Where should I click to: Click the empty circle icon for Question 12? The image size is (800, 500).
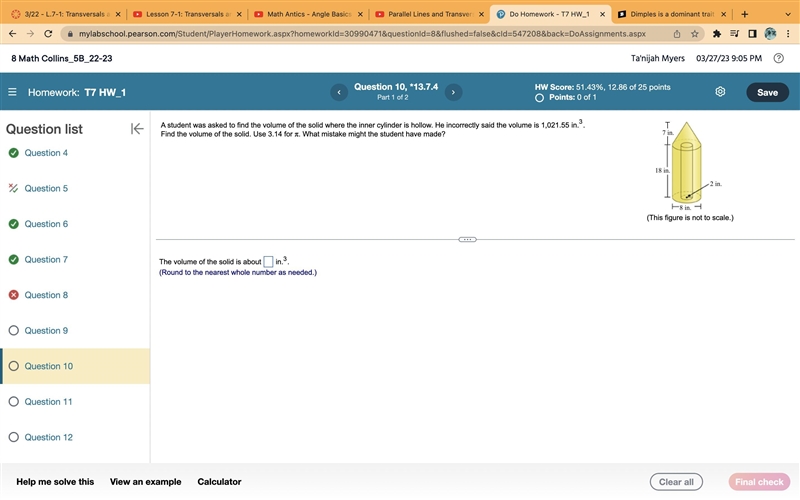click(14, 437)
